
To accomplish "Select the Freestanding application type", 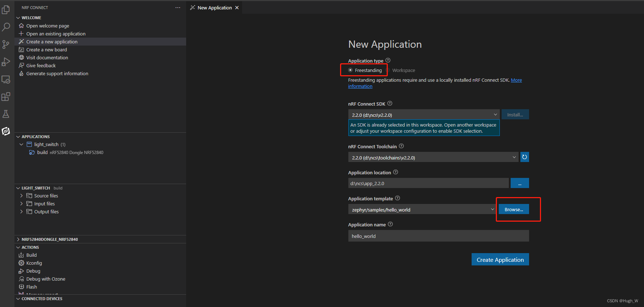I will pyautogui.click(x=350, y=70).
